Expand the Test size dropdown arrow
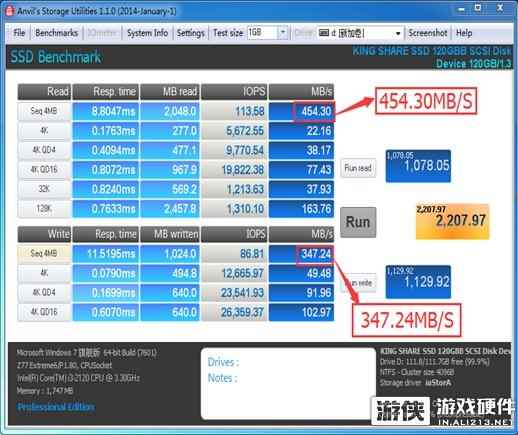Viewport: 518px width, 435px height. [283, 33]
